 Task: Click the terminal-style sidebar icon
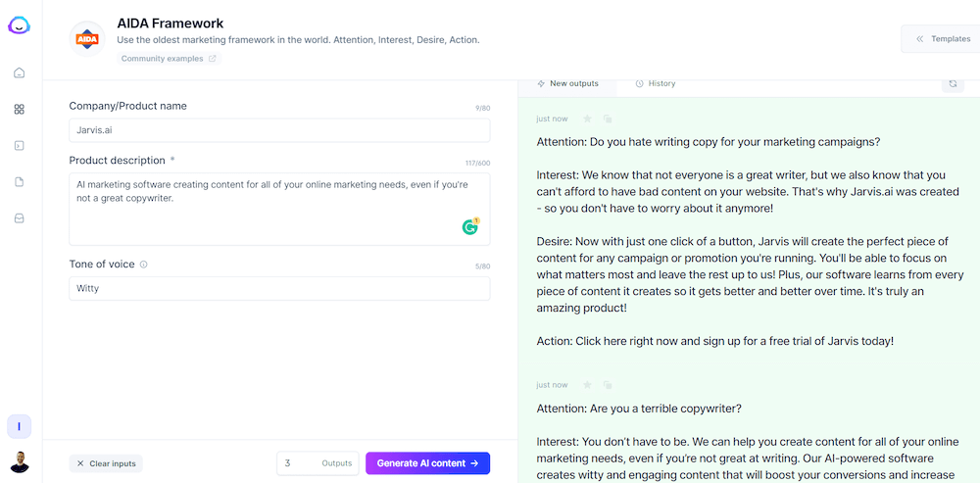click(19, 146)
